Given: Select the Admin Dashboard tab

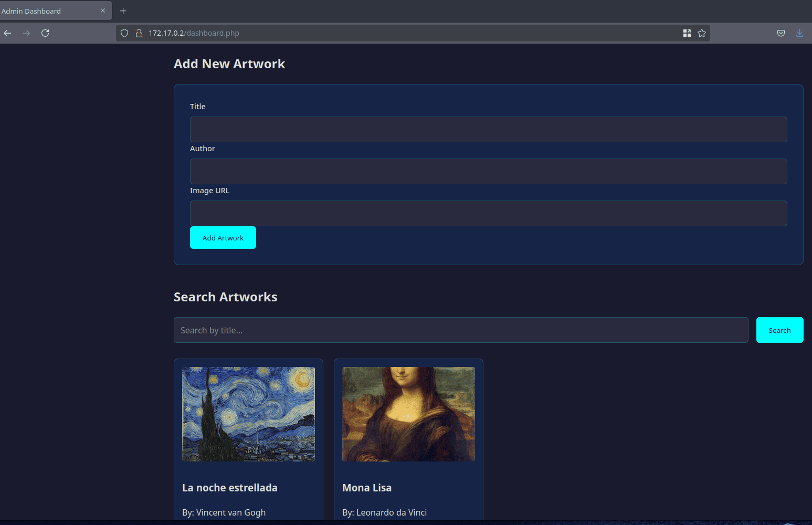Looking at the screenshot, I should (x=42, y=11).
